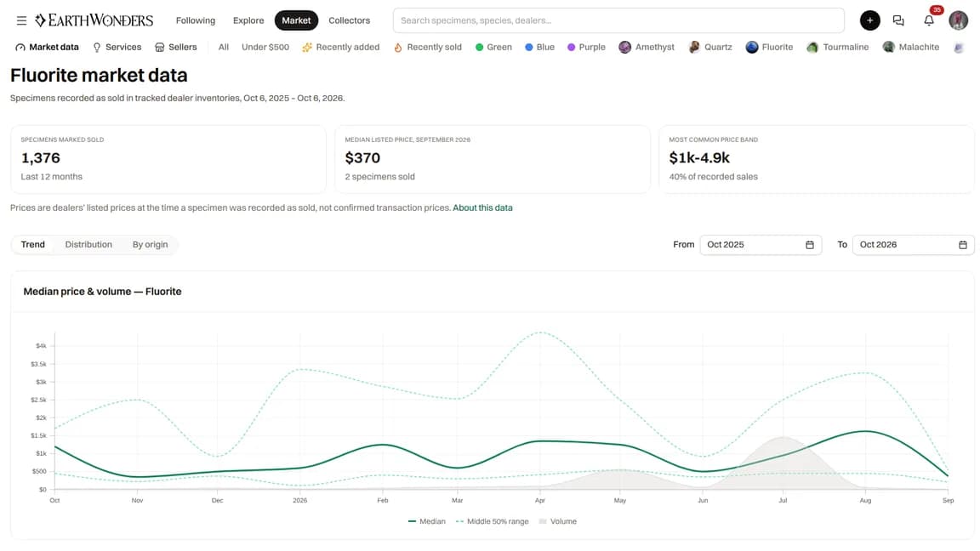Click the All filter

pos(223,47)
